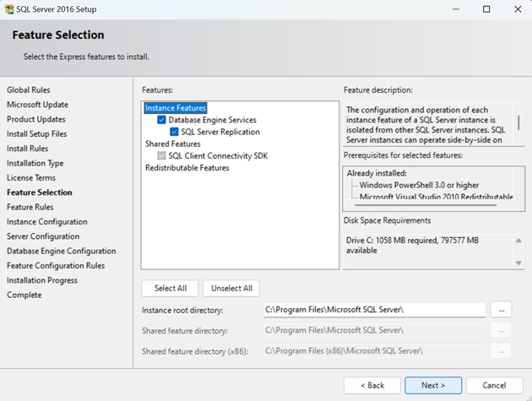Click the Installation Type step

pyautogui.click(x=35, y=163)
